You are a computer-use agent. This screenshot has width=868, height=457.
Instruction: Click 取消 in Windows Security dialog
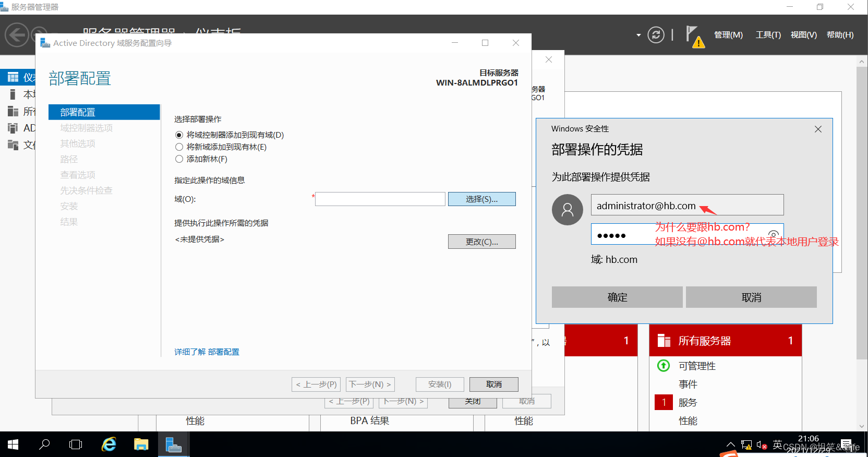click(x=751, y=297)
